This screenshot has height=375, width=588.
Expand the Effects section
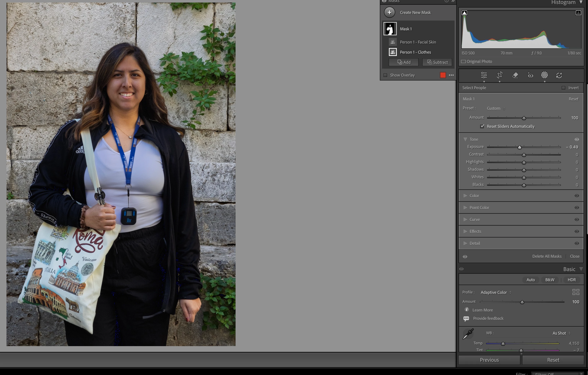(465, 231)
